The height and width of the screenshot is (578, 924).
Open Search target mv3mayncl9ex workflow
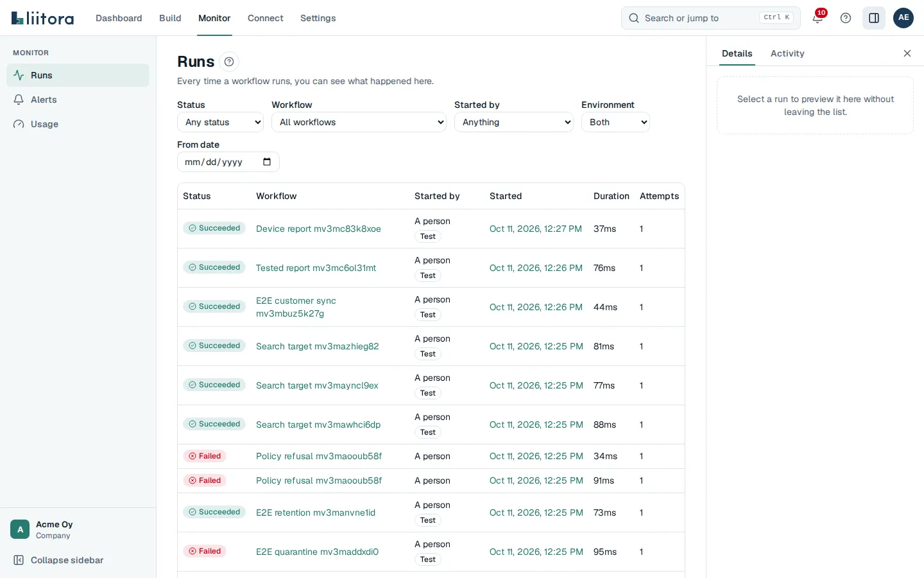317,385
